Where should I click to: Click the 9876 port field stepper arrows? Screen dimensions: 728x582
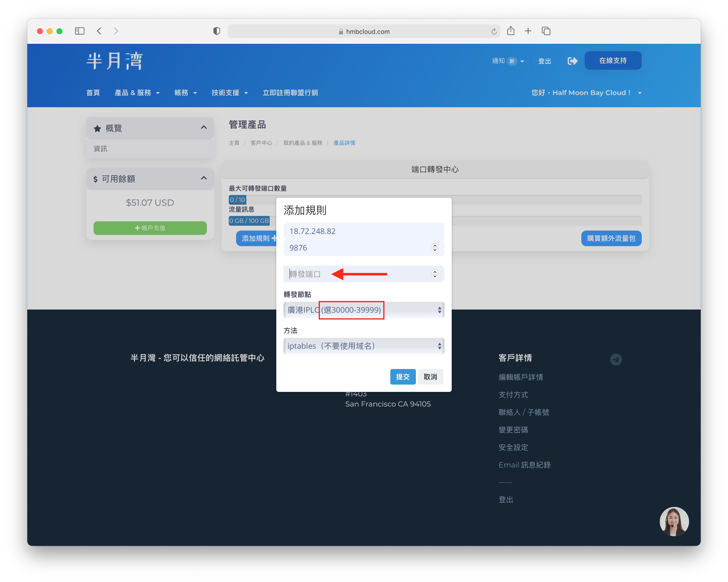[x=435, y=248]
